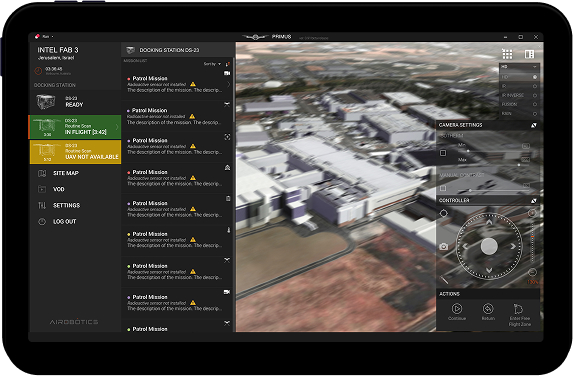Open the Sort by dropdown
Image resolution: width=573 pixels, height=376 pixels.
coord(212,64)
